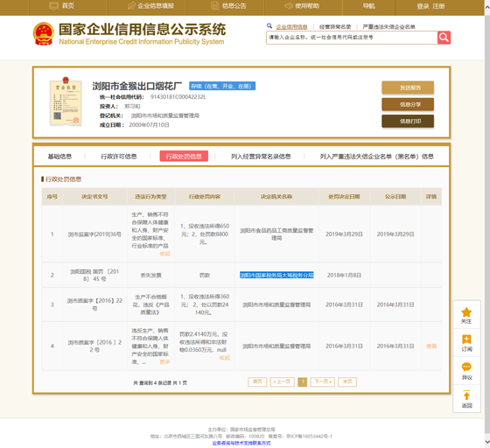This screenshot has height=448, width=490.
Task: Focus the enterprise name search field
Action: coord(352,38)
